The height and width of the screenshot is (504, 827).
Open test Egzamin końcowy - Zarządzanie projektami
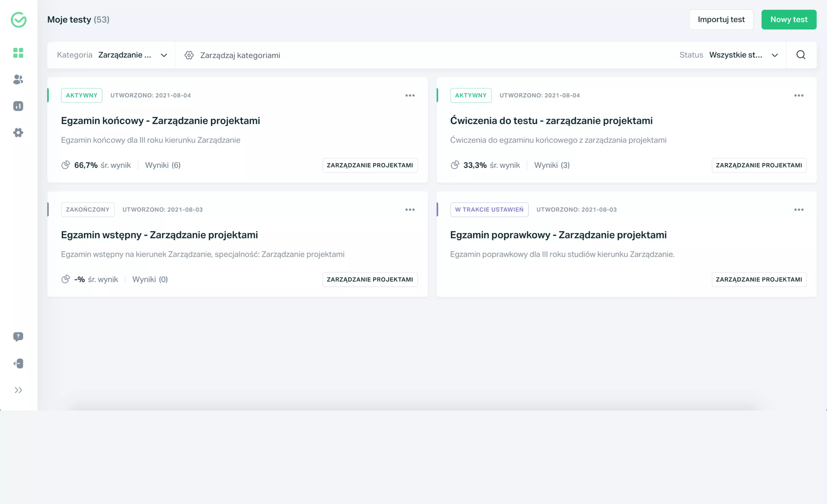tap(160, 120)
